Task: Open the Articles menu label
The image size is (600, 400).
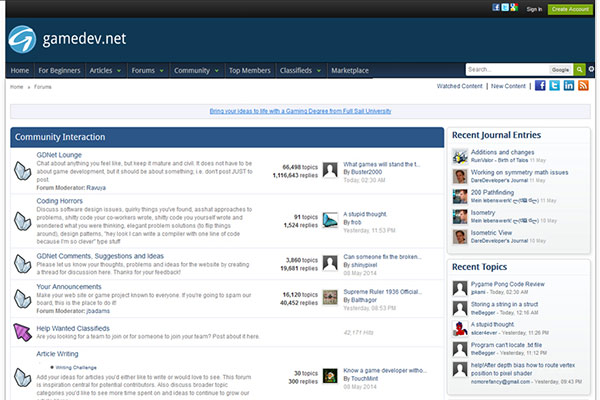Action: tap(101, 70)
